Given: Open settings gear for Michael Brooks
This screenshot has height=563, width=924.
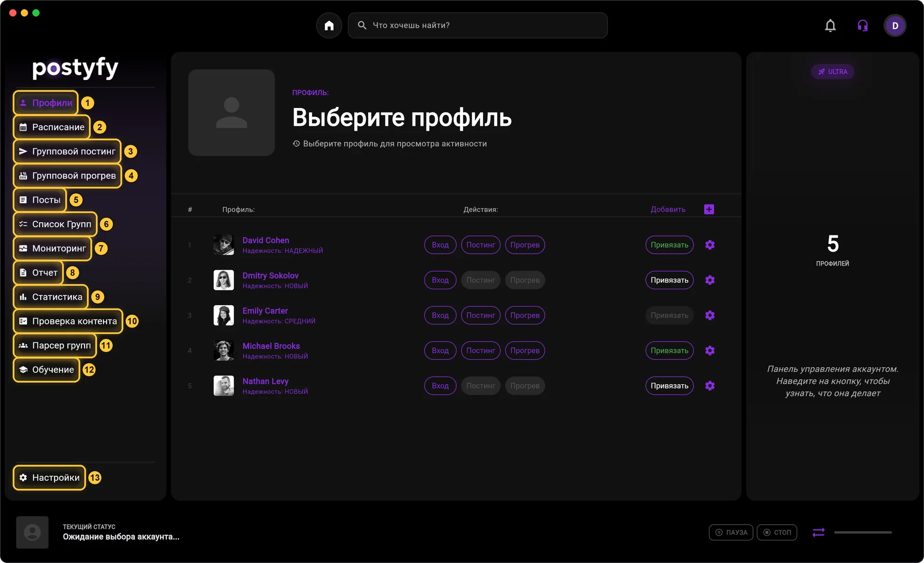Looking at the screenshot, I should 710,351.
